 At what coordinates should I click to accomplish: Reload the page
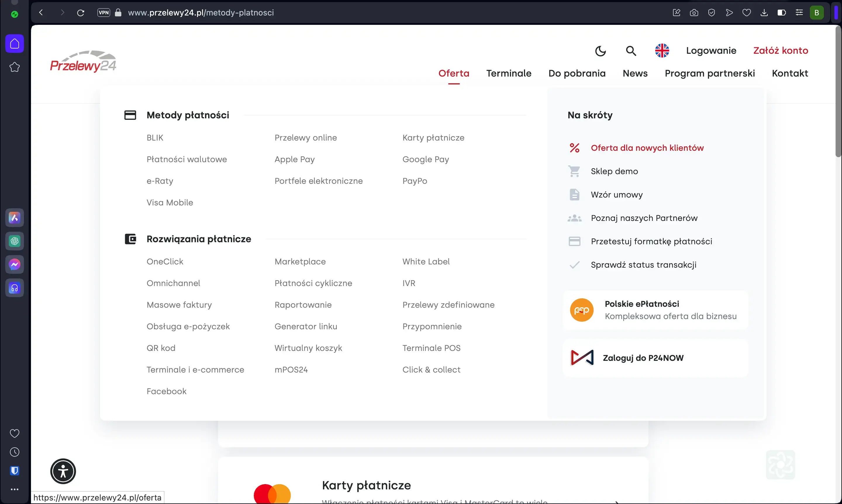pos(80,13)
